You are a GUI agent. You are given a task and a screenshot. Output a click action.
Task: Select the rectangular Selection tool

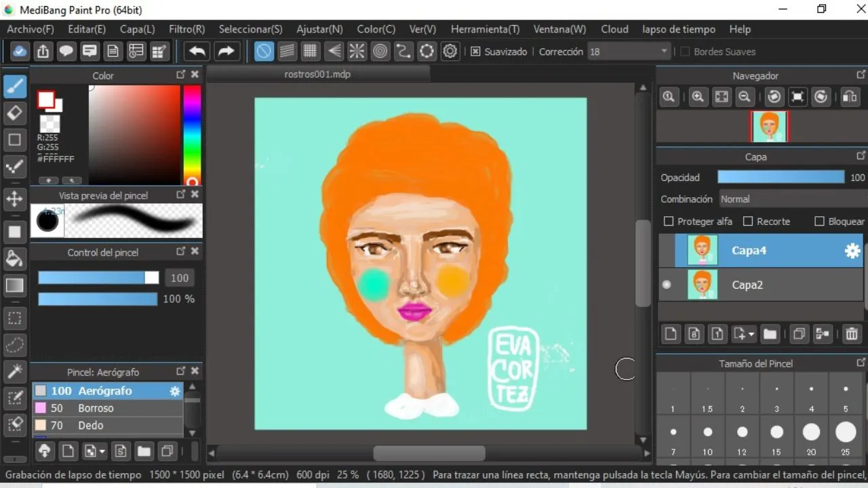[15, 318]
